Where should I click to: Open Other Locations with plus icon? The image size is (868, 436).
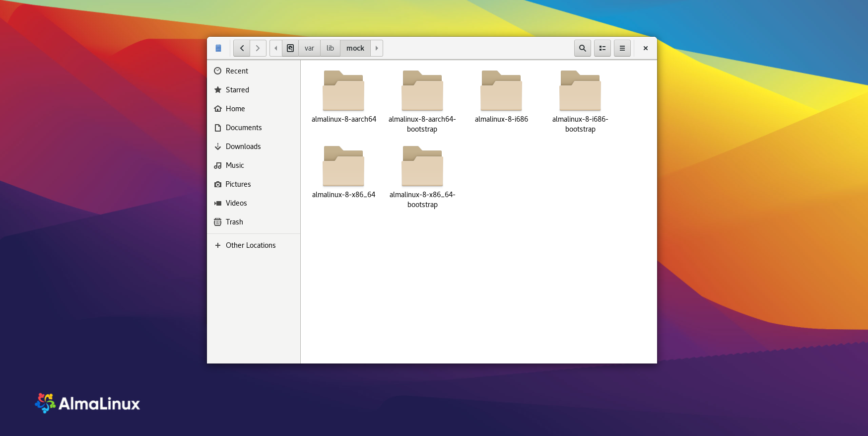pyautogui.click(x=218, y=245)
